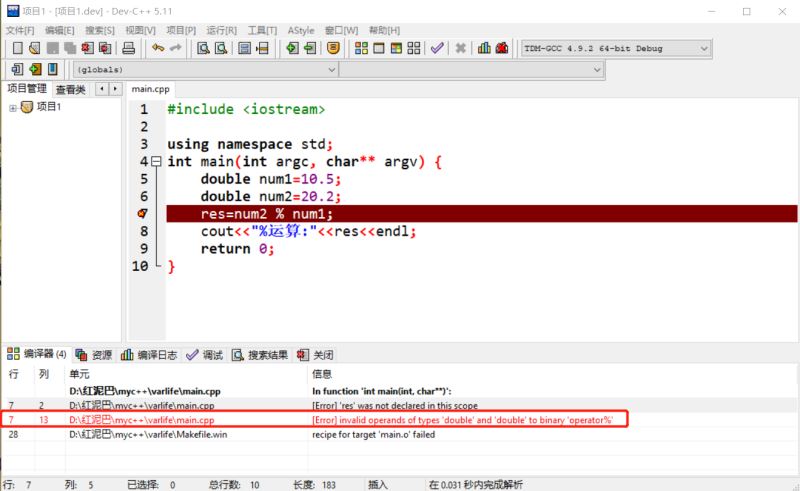Switch to the 调试 bottom tab
The image size is (800, 491).
[x=205, y=355]
